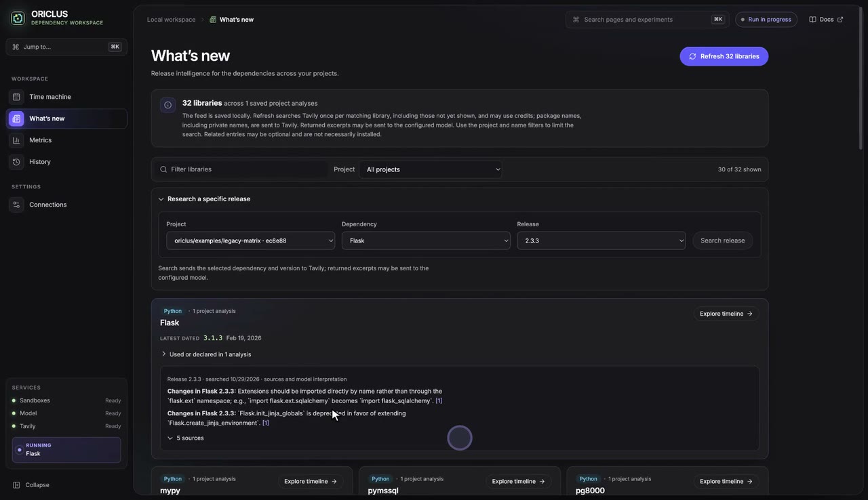Click the refresh icon in Refresh button
Screen dimensions: 868x500
tap(692, 56)
